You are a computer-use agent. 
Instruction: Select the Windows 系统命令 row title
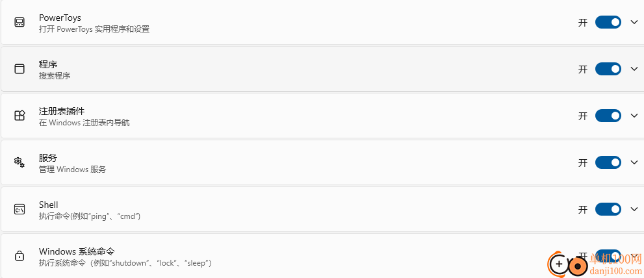click(x=77, y=251)
